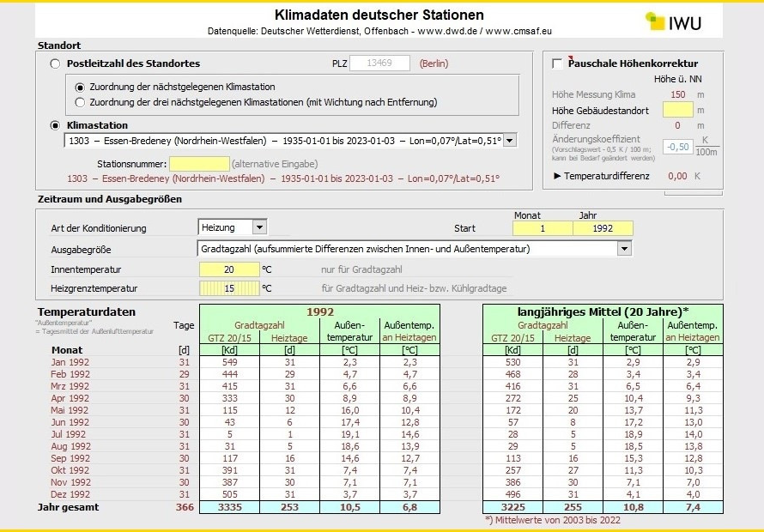764x532 pixels.
Task: Select the Start Monat field
Action: [x=542, y=228]
